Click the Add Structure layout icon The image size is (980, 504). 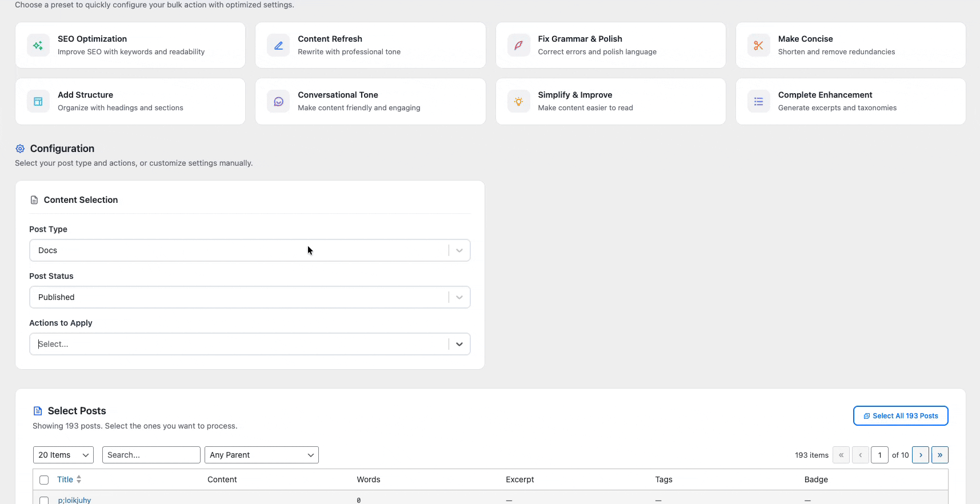[38, 102]
